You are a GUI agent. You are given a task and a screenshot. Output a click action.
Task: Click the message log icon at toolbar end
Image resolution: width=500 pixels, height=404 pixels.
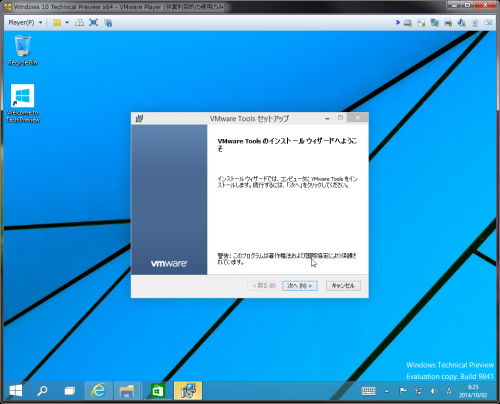(488, 23)
